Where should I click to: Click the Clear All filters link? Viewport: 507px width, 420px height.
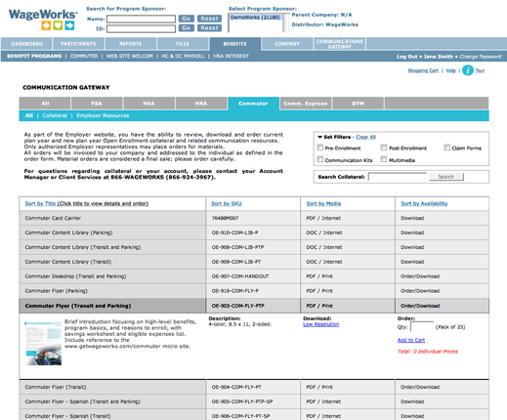(365, 137)
